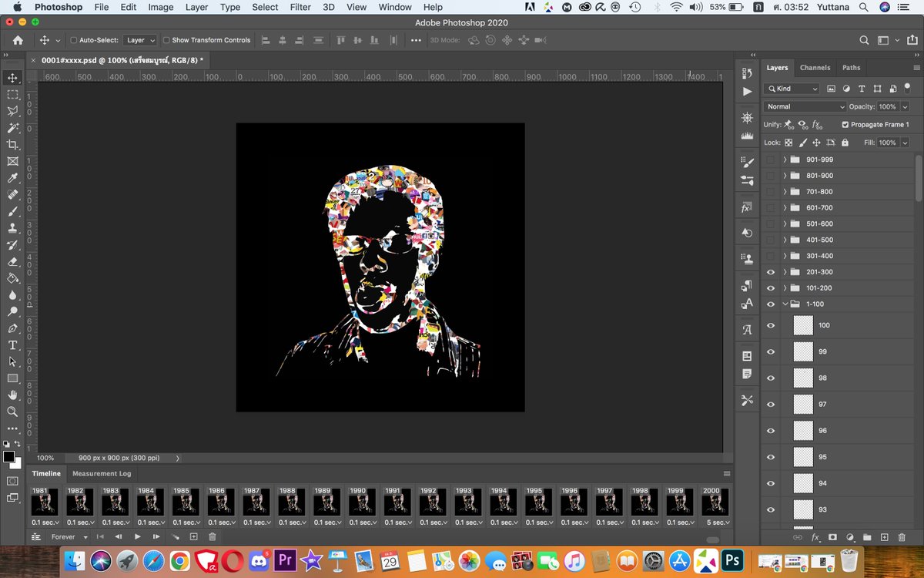The height and width of the screenshot is (578, 924).
Task: Select the Hand tool
Action: tap(12, 395)
